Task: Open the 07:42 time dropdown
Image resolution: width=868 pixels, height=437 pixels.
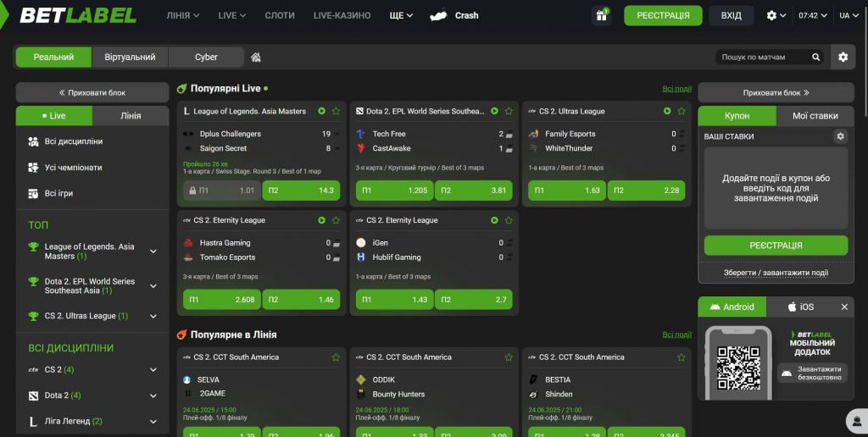Action: 813,15
